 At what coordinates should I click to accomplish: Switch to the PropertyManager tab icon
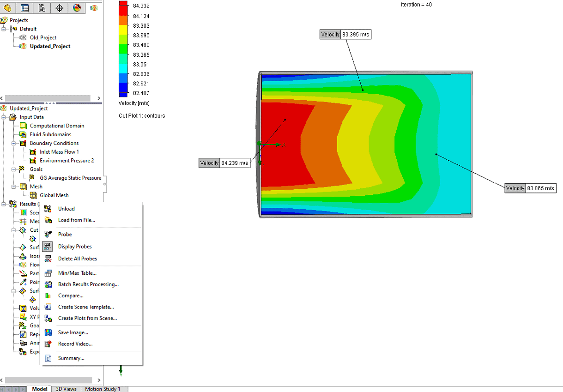tap(25, 8)
